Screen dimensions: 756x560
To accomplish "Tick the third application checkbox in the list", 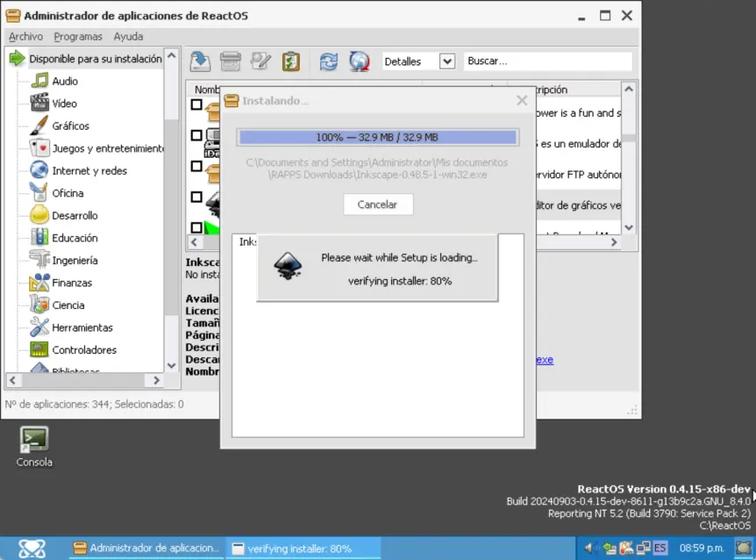I will pos(196,166).
